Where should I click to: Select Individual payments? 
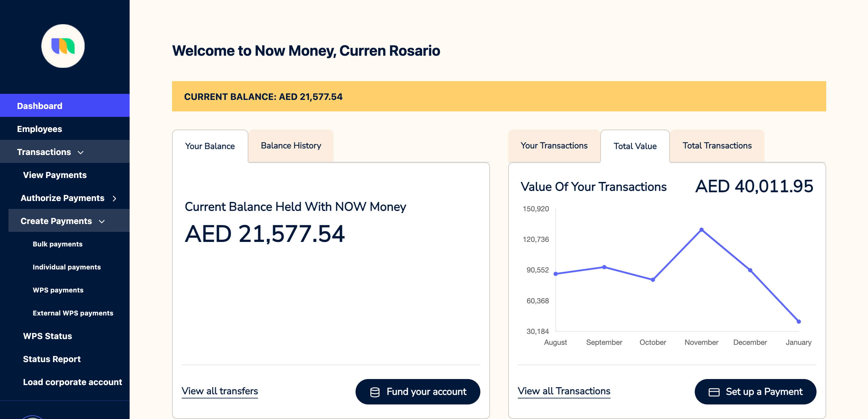point(67,267)
